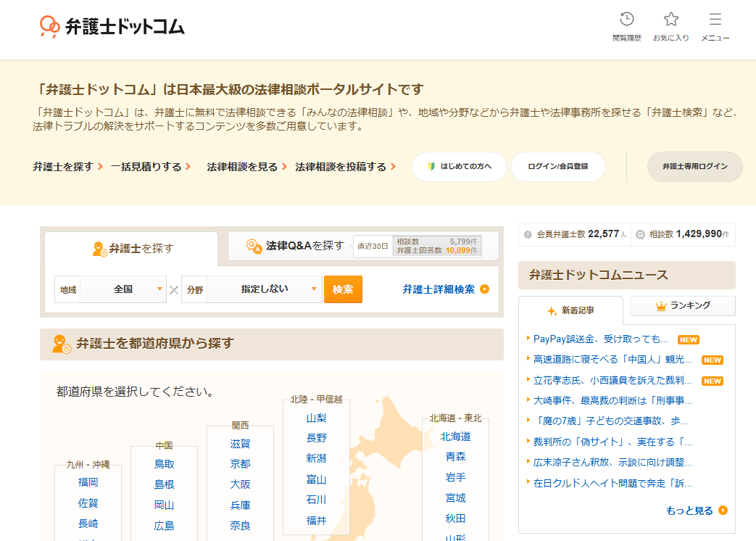
Task: Select 北海道 from the prefecture list
Action: (x=455, y=437)
